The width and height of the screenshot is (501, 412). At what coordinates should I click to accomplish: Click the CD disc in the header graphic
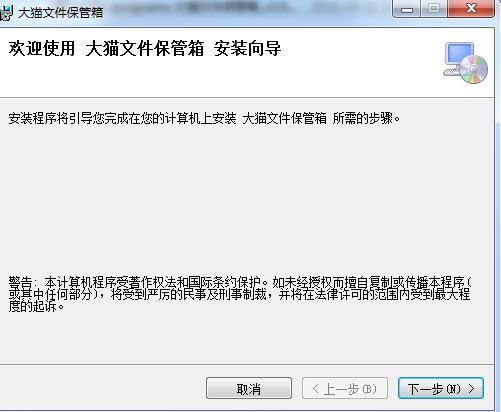click(x=474, y=69)
